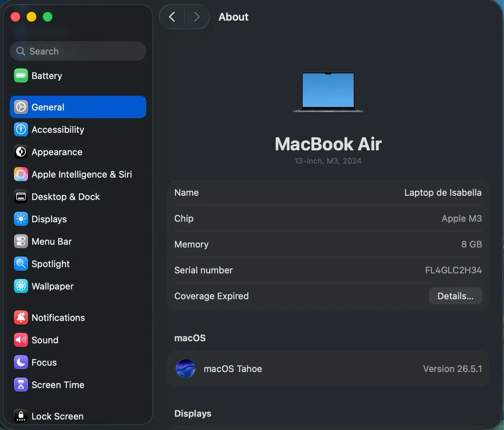Click the macOS Tahoe logo icon

[x=185, y=369]
